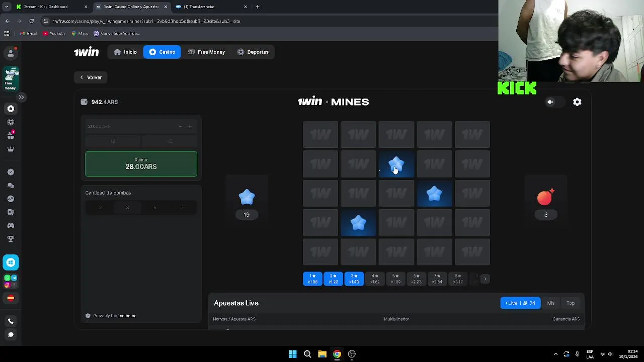Screen dimensions: 644x362
Task: Open a new browser tab
Action: (258, 7)
